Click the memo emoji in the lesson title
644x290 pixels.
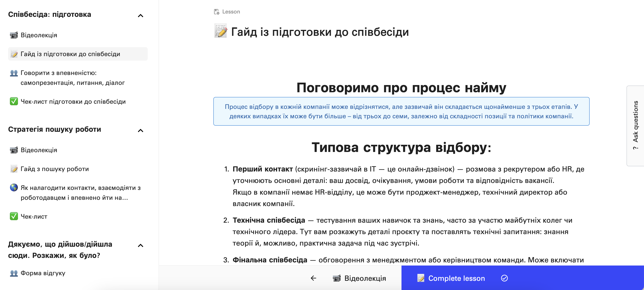[x=221, y=31]
